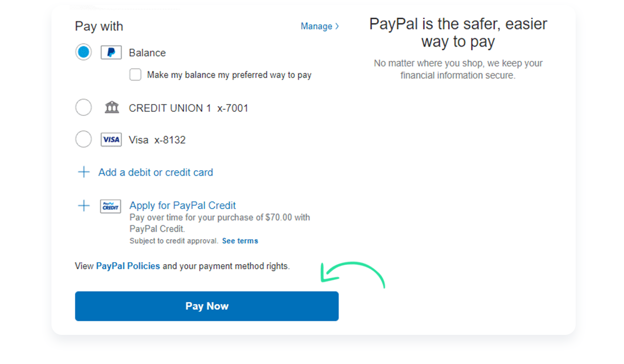The height and width of the screenshot is (364, 624).
Task: Click the CREDIT UNION 1 x-7001 label text
Action: pos(189,108)
